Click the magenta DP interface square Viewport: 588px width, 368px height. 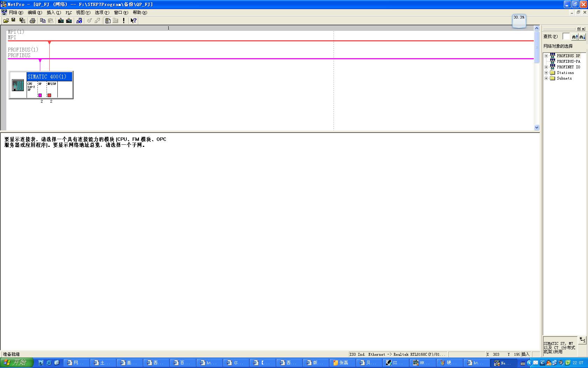click(x=40, y=95)
